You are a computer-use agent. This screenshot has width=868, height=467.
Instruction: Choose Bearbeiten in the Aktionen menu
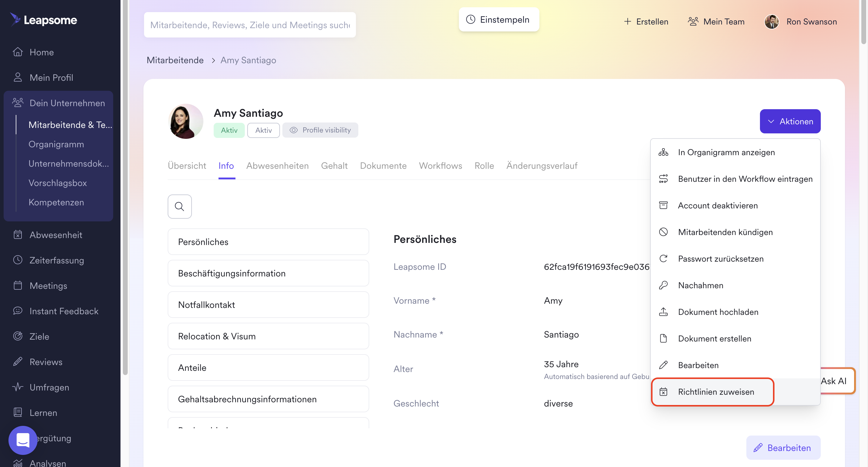pyautogui.click(x=735, y=365)
